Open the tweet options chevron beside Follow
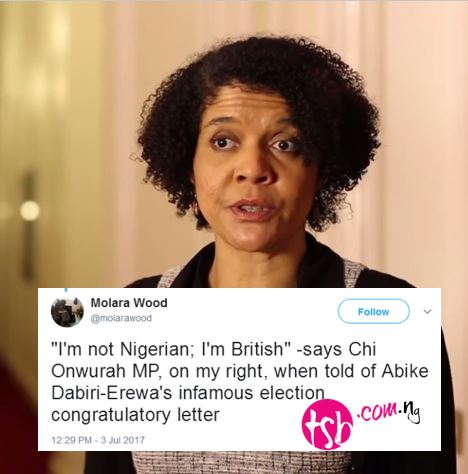The image size is (468, 474). [427, 312]
